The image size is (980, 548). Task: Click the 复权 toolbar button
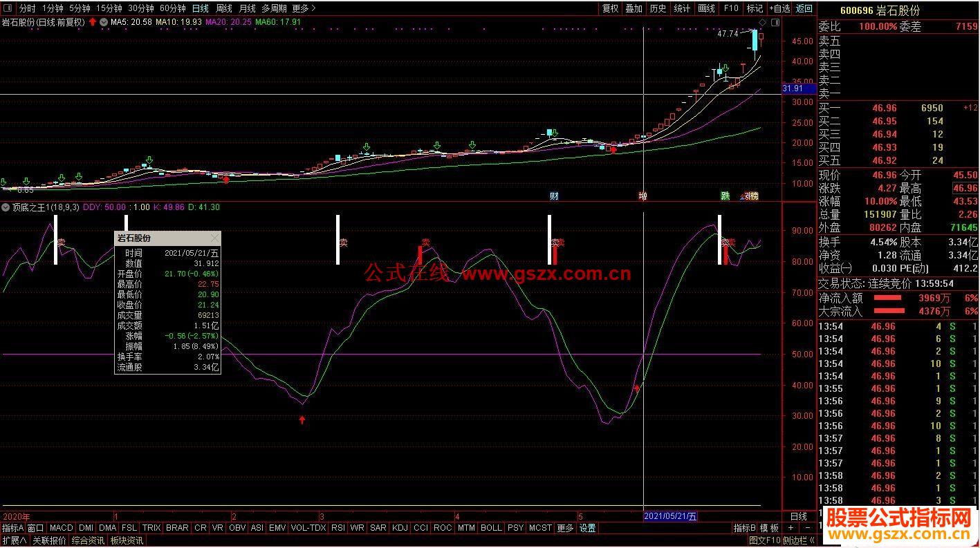(x=610, y=8)
